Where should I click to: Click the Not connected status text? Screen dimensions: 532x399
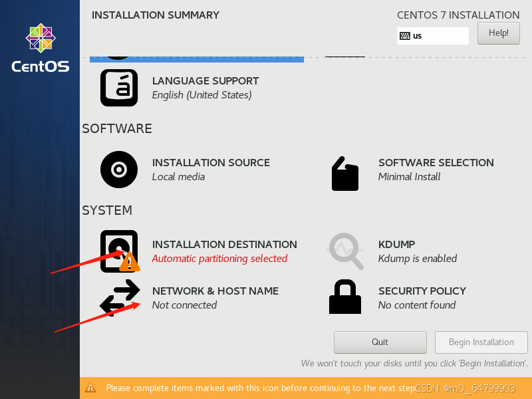184,305
